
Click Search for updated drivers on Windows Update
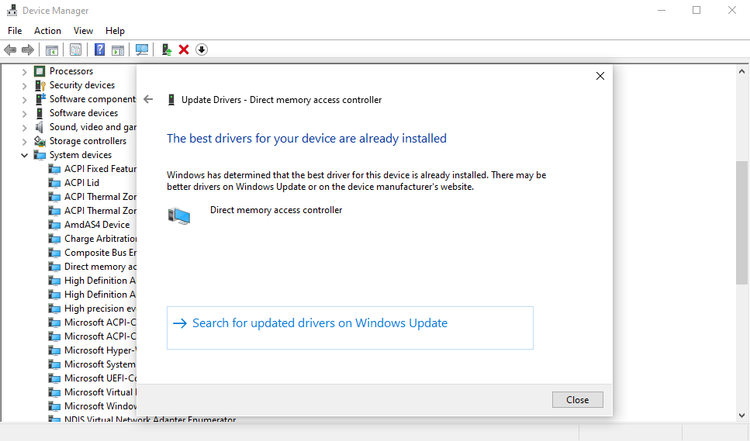coord(350,328)
